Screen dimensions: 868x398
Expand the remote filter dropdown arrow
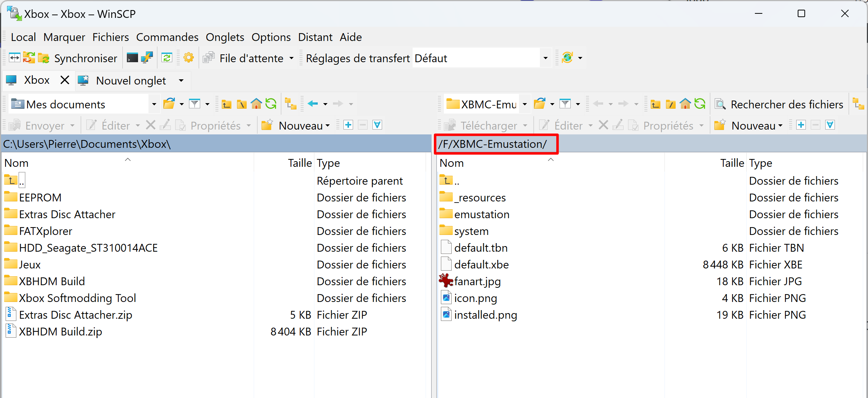click(x=578, y=104)
